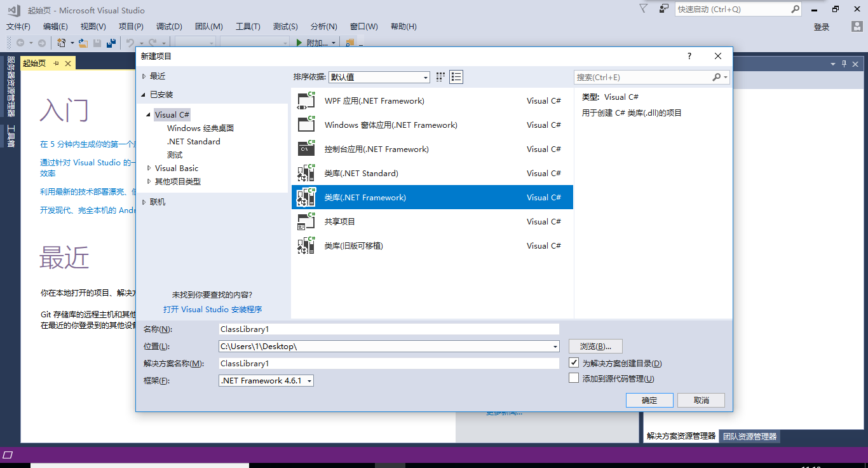Open the 附加 button dropdown arrow
This screenshot has width=868, height=468.
tap(334, 43)
